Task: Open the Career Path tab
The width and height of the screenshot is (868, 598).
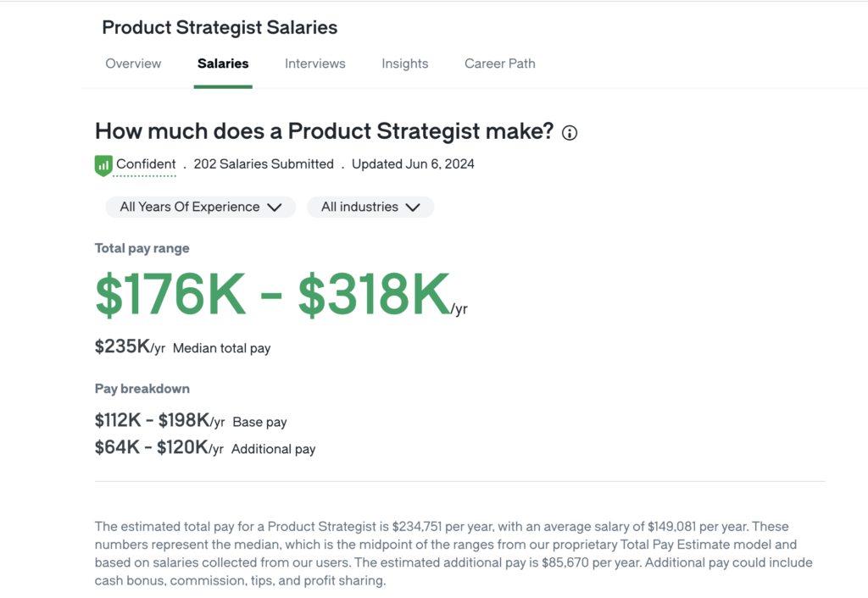Action: 499,64
